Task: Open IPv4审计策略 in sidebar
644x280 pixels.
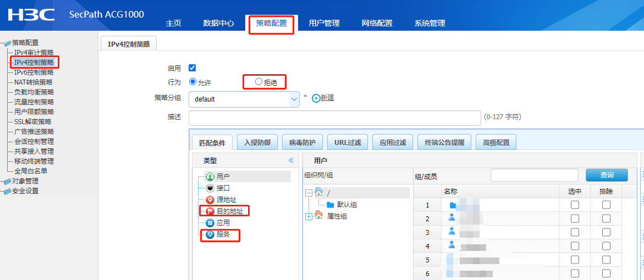Action: click(x=34, y=53)
